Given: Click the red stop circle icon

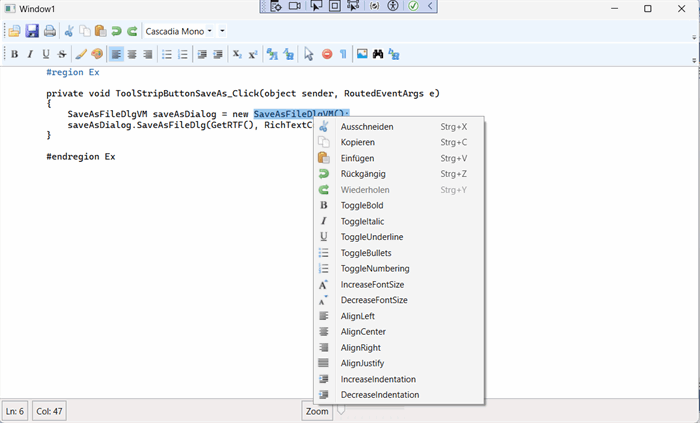Looking at the screenshot, I should [x=327, y=54].
